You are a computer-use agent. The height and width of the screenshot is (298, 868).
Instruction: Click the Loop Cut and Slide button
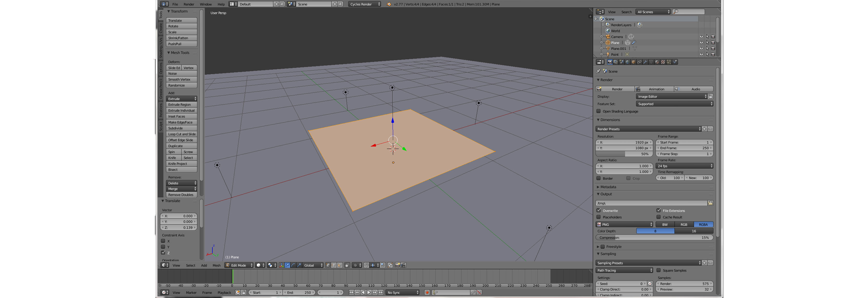click(x=182, y=134)
